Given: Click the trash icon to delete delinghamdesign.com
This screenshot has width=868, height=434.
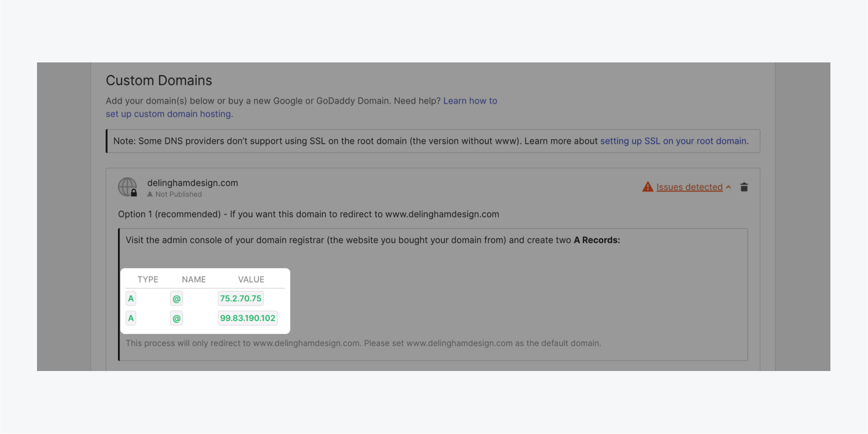Looking at the screenshot, I should point(744,187).
